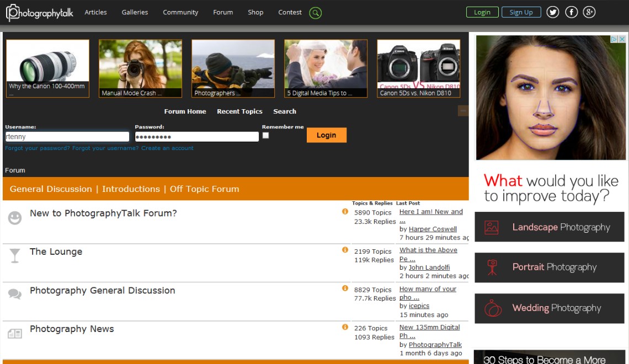Screen dimensions: 629x364
Task: Click the AdChoices triangle icon on ad
Action: click(614, 39)
